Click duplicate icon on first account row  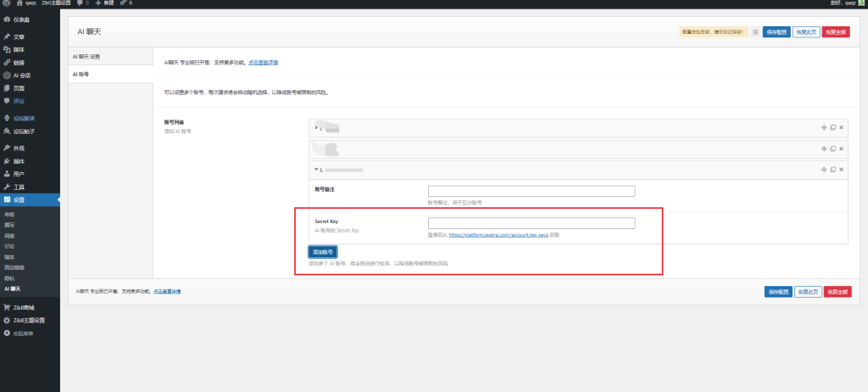(832, 127)
